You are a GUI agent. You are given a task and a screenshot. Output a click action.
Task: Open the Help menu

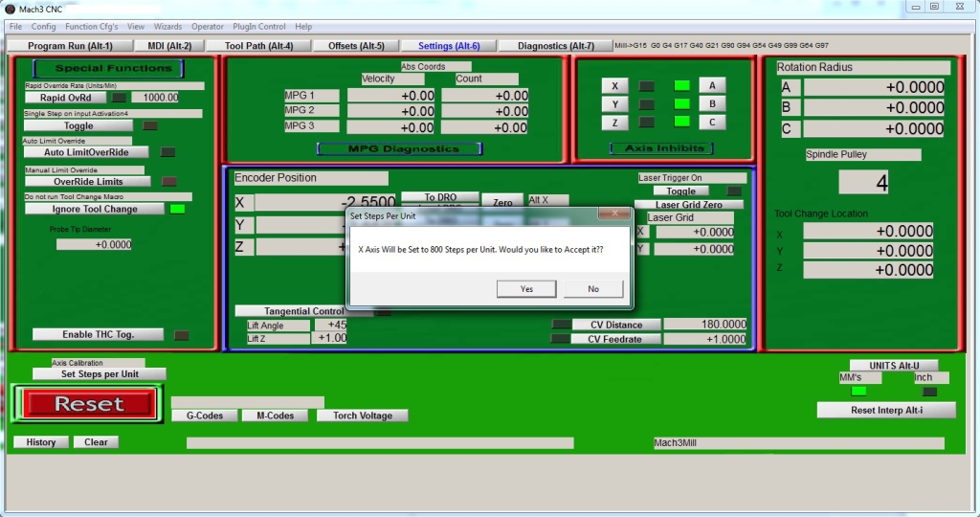click(303, 26)
